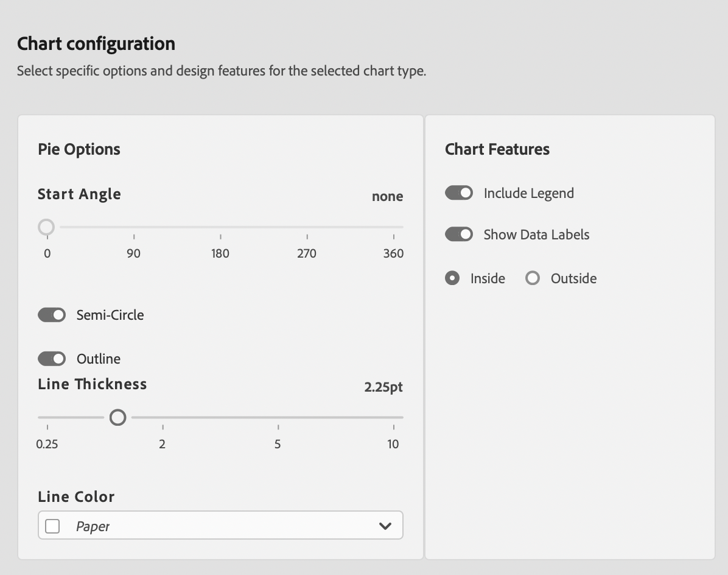Click the Start Angle 'none' value

tap(387, 197)
